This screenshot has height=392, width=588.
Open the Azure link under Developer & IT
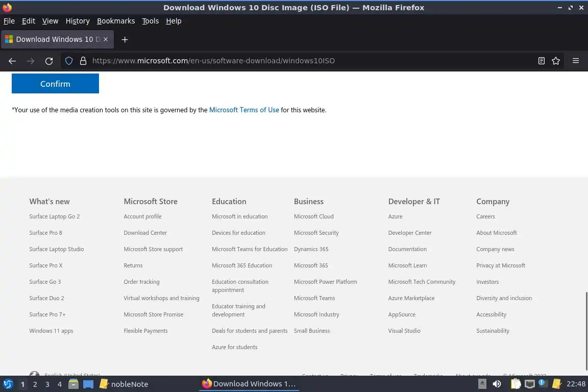(x=395, y=216)
